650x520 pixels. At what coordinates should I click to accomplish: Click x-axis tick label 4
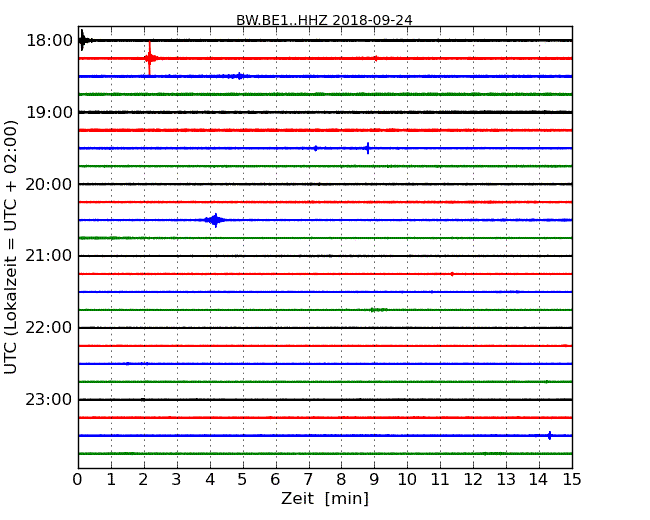coord(210,480)
